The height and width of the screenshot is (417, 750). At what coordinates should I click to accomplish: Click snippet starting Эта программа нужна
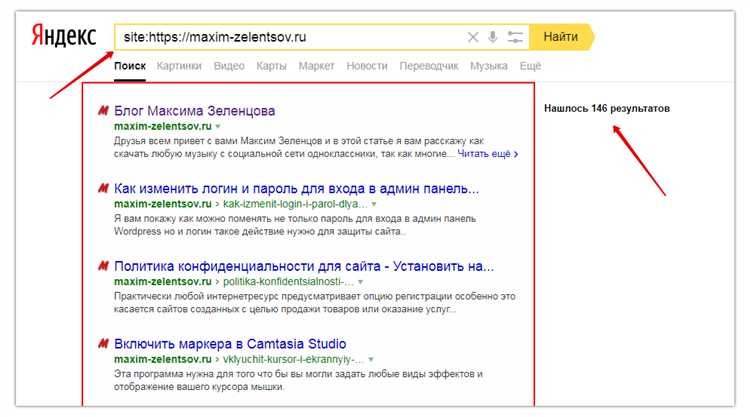click(x=298, y=380)
